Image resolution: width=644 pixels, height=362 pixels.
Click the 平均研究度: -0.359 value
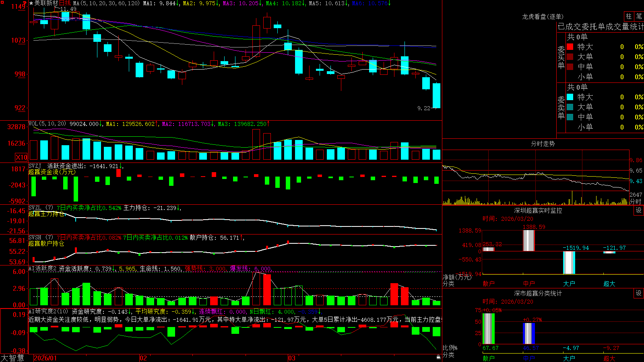click(x=165, y=311)
